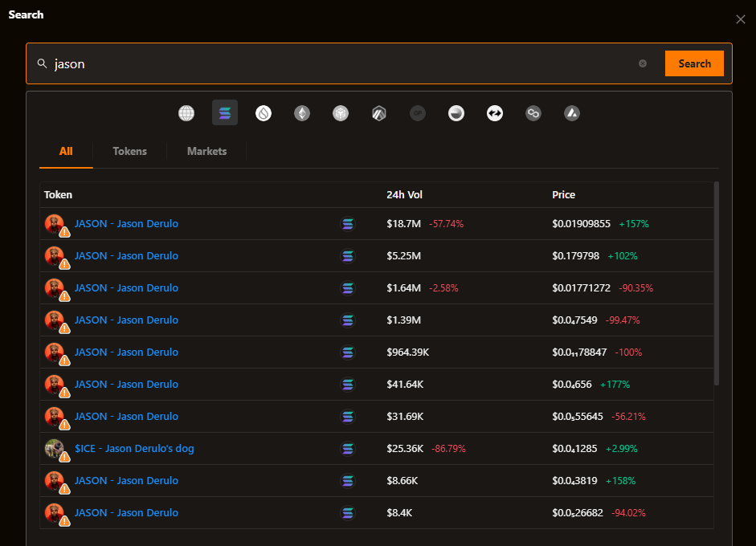Click the magnifier icon in search box
The height and width of the screenshot is (546, 756).
click(43, 63)
